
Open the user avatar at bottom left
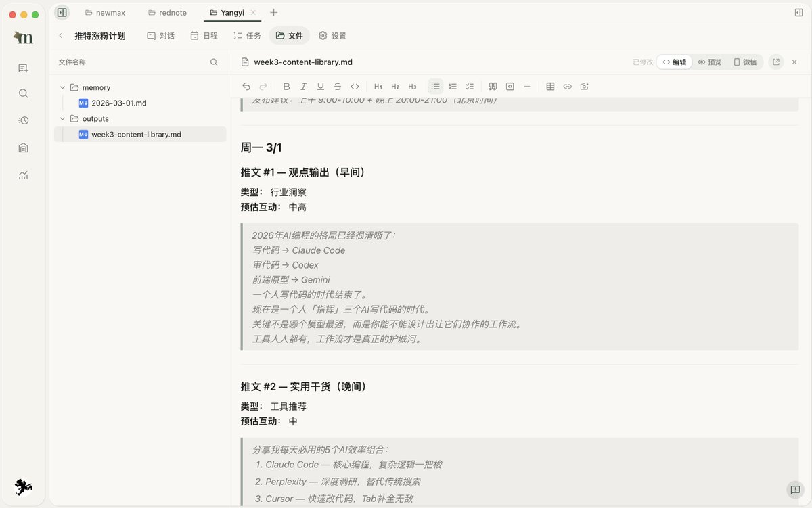24,486
